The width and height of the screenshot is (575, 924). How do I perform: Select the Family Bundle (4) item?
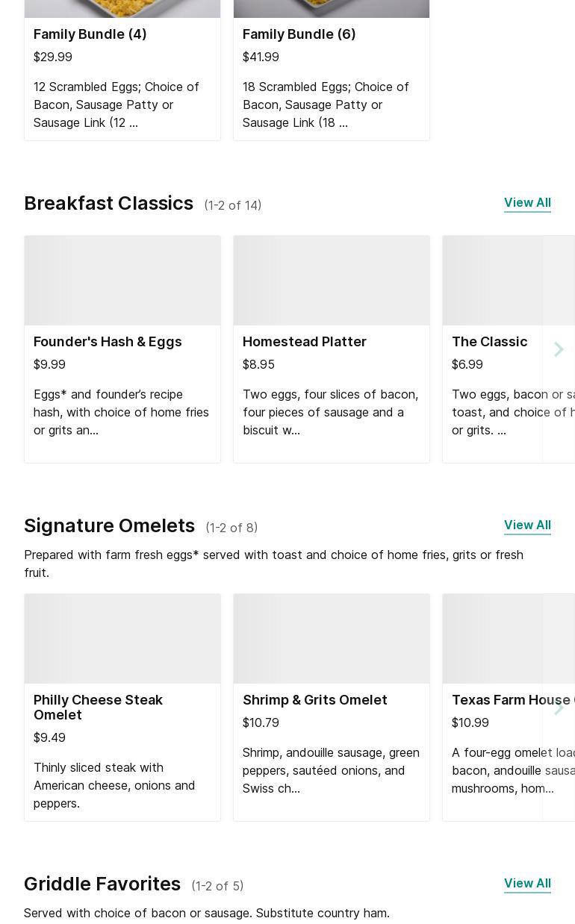[x=90, y=34]
